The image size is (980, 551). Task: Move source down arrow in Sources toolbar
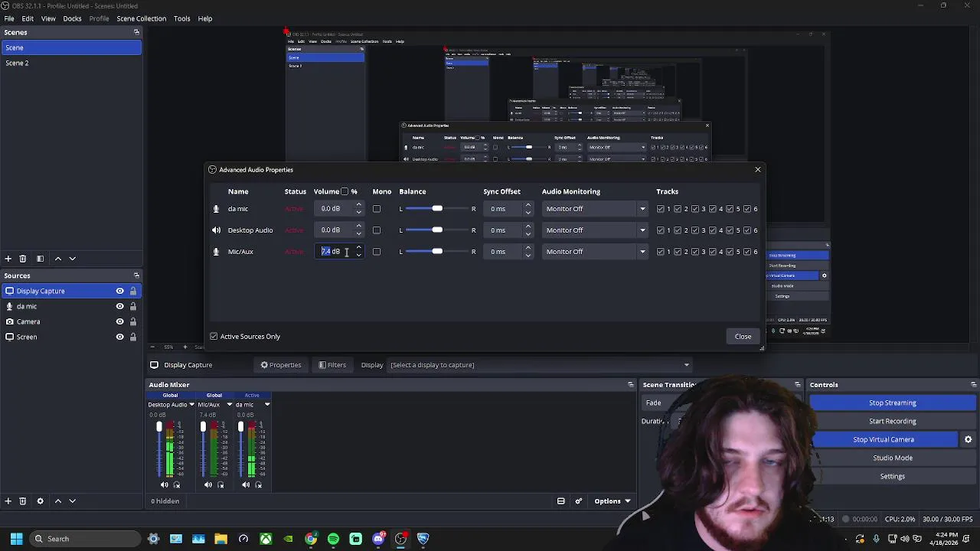coord(72,501)
